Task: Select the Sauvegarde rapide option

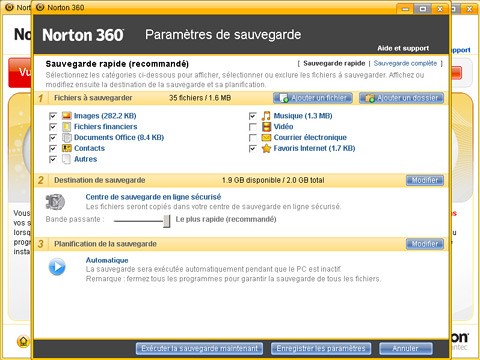Action: tap(334, 63)
